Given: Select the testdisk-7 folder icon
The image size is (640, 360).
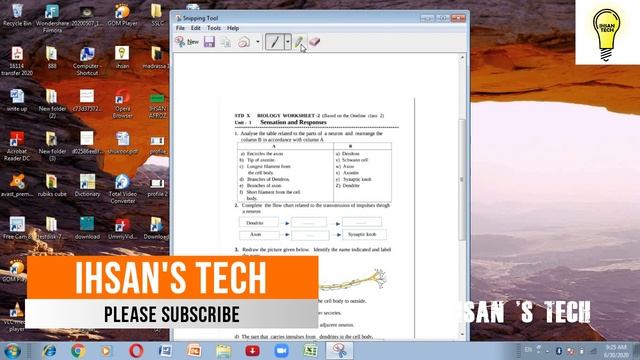Looking at the screenshot, I should coord(52,228).
